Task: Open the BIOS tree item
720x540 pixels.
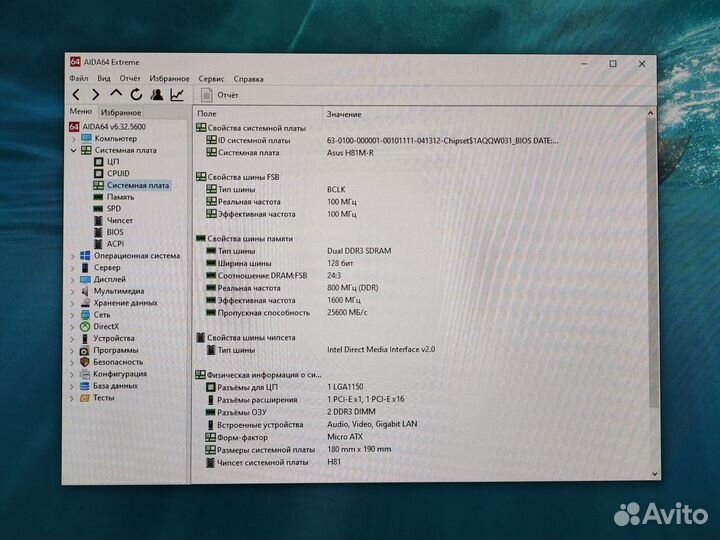Action: point(115,232)
